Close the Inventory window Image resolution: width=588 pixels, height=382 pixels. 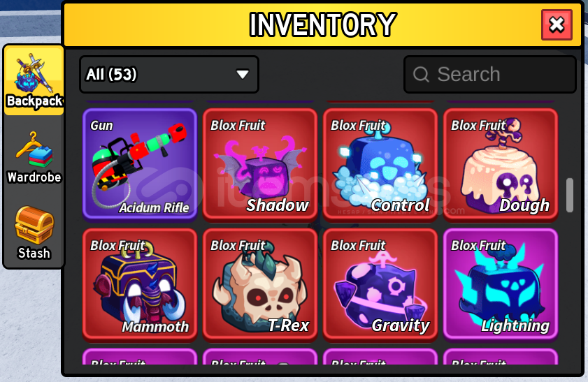(557, 24)
